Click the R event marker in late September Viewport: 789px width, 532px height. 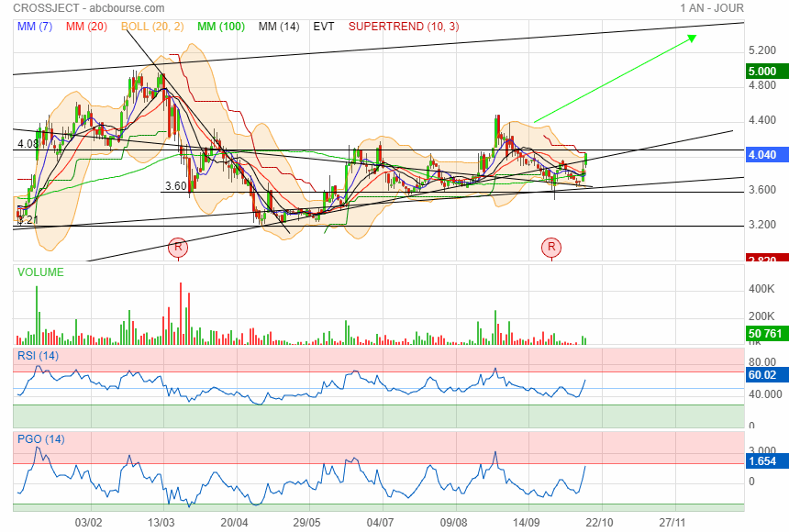[x=551, y=247]
